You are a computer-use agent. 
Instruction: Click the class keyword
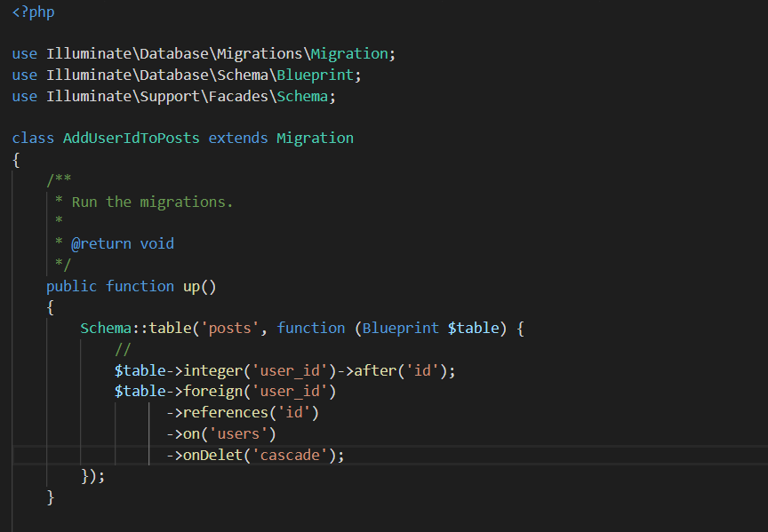33,139
